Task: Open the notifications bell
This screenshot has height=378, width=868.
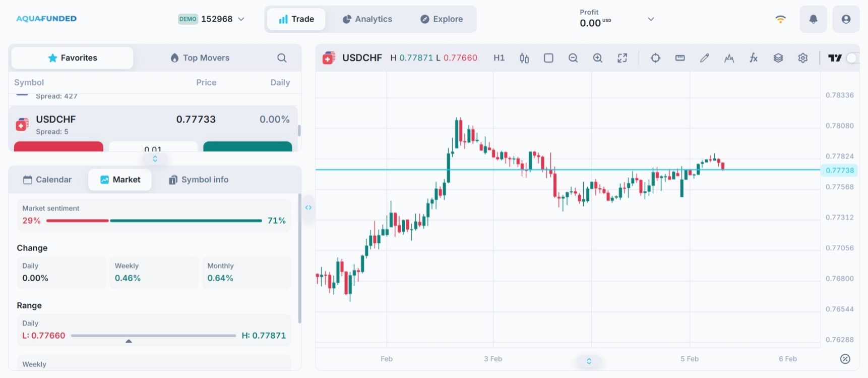Action: [813, 19]
